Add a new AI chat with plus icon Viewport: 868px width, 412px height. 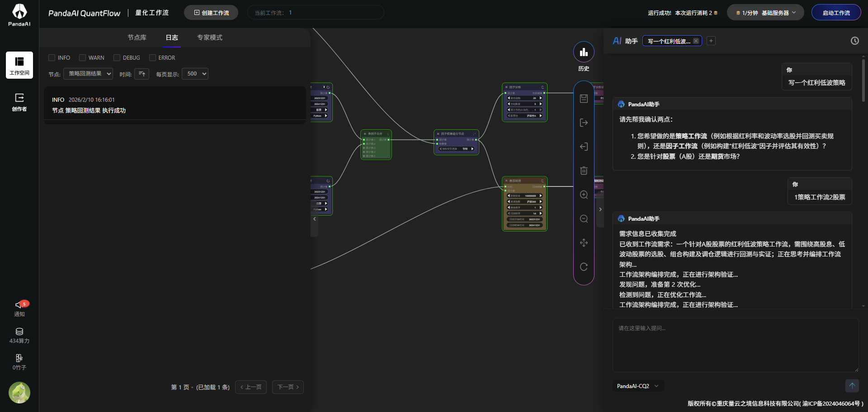tap(711, 41)
